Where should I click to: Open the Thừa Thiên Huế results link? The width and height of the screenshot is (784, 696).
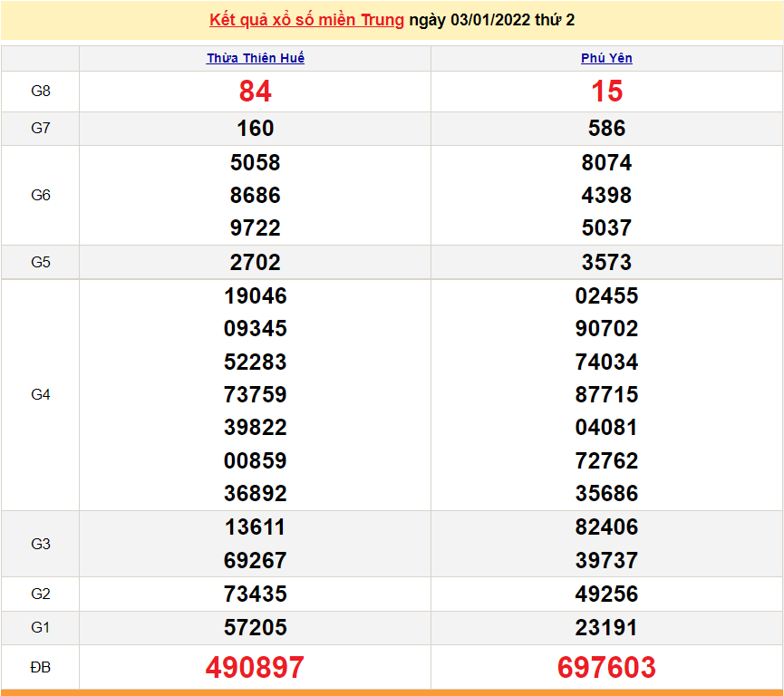[256, 58]
